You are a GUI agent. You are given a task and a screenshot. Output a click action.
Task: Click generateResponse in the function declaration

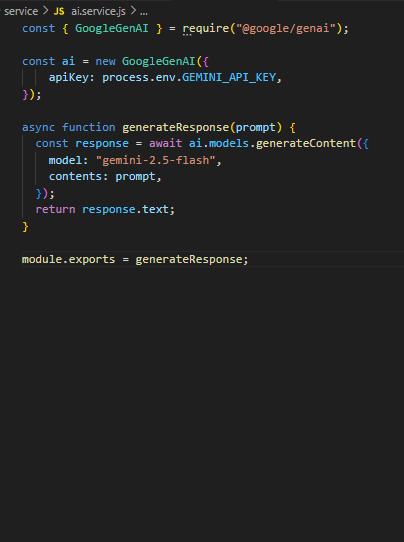176,127
